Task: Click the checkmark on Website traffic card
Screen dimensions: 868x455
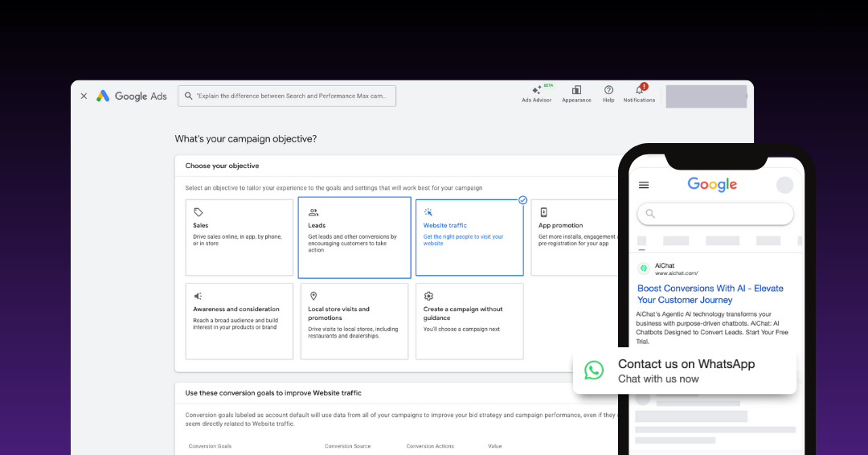Action: point(522,200)
